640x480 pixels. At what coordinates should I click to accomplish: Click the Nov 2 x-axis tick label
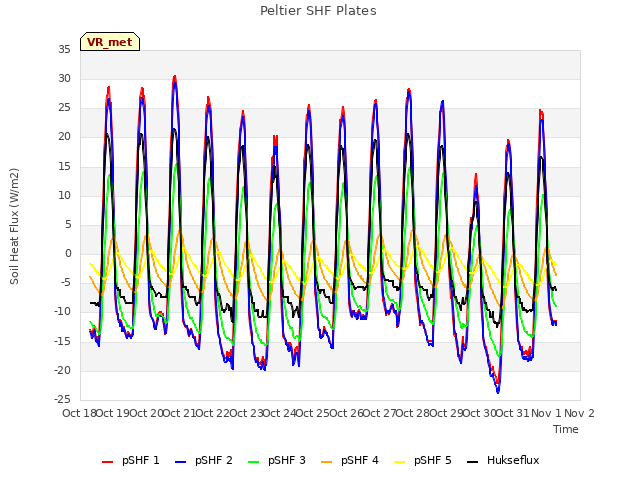coord(579,413)
